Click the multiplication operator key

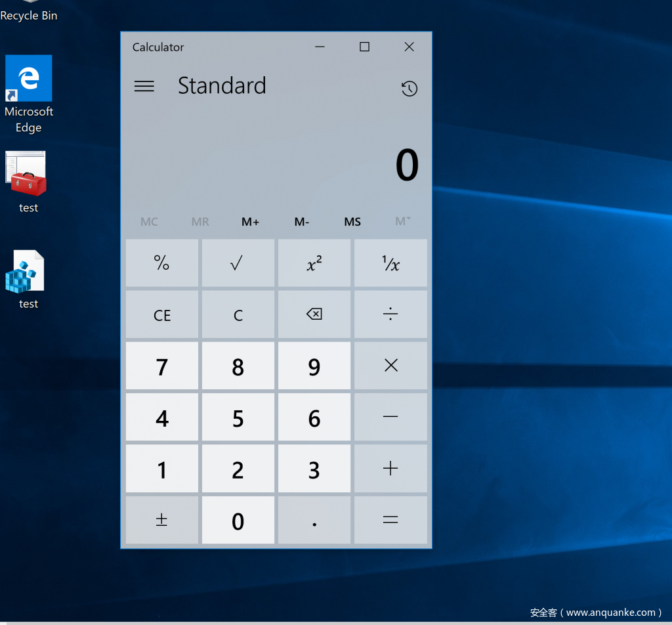pyautogui.click(x=390, y=366)
